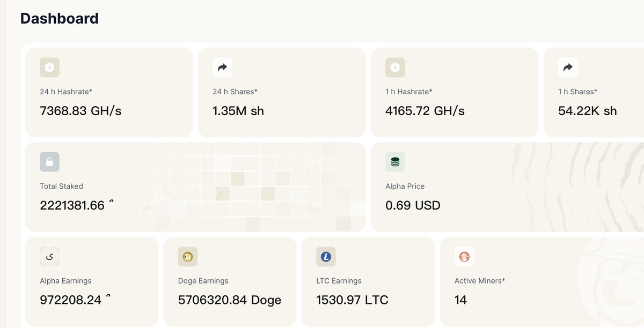
Task: Click the Dogecoin icon
Action: [188, 257]
